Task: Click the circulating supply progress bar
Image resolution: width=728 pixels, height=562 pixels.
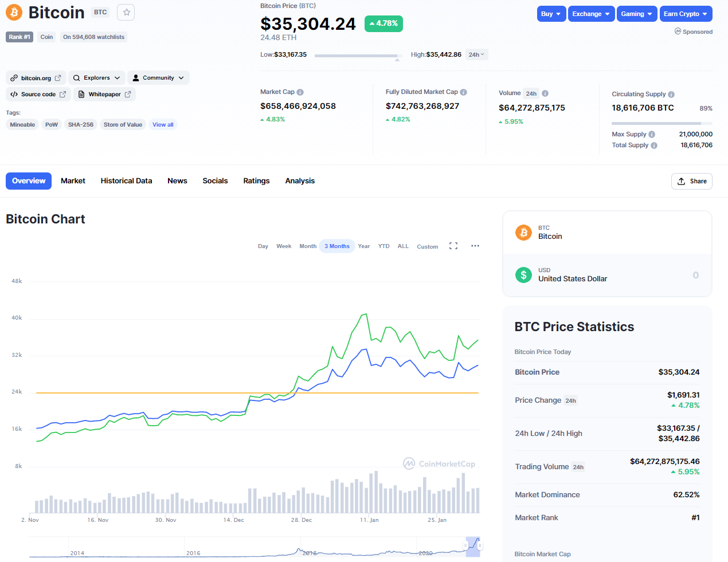Action: click(662, 123)
